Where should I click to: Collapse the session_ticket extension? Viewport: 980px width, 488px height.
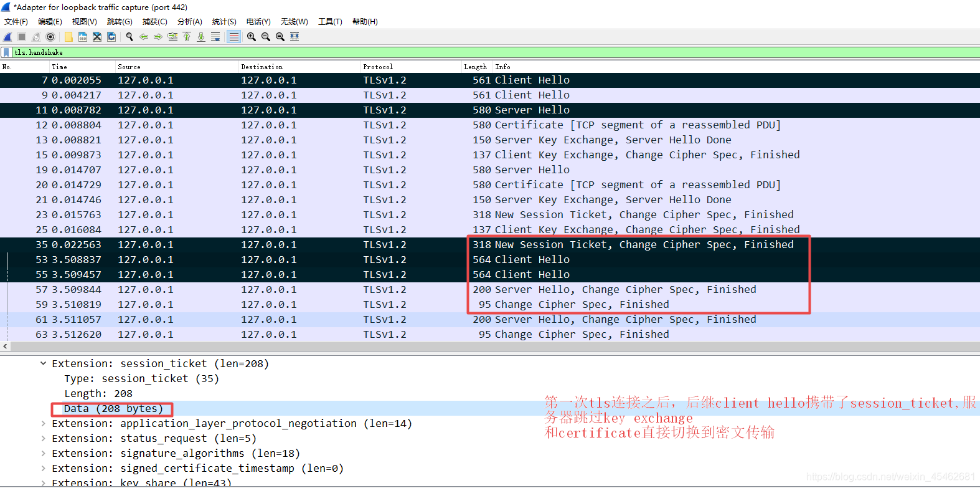click(x=43, y=363)
